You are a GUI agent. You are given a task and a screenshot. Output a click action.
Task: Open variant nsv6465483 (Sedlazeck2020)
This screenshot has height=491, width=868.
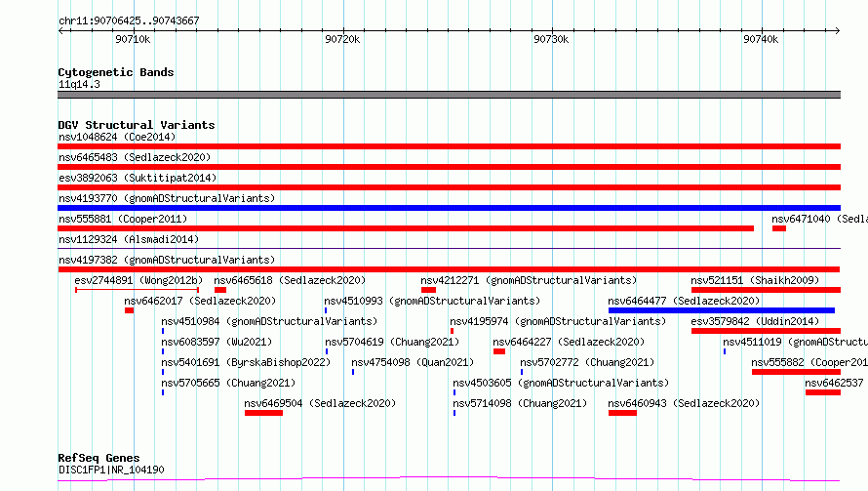[135, 157]
